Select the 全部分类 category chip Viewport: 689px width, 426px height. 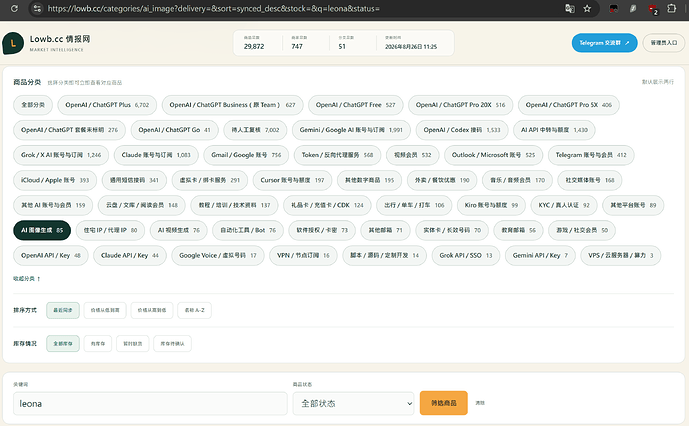pyautogui.click(x=33, y=105)
